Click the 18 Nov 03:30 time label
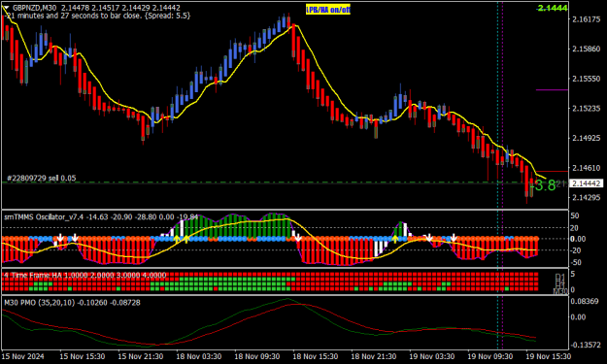Screen dimensions: 607x364 [x=198, y=356]
